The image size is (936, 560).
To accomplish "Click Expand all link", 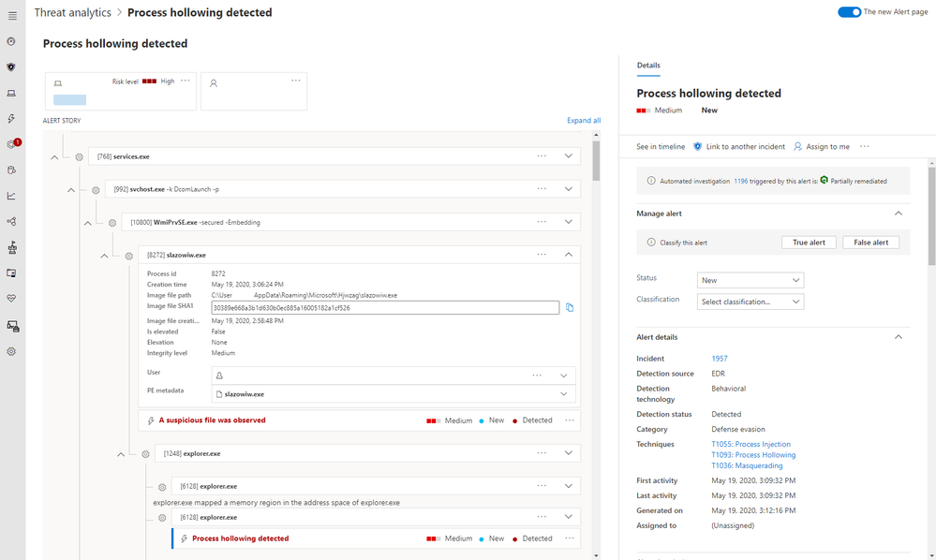I will [584, 121].
